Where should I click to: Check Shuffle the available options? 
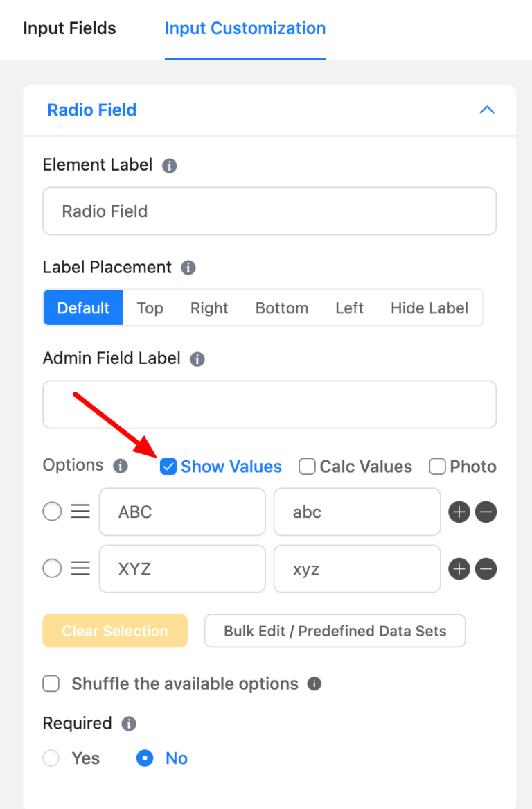click(51, 684)
